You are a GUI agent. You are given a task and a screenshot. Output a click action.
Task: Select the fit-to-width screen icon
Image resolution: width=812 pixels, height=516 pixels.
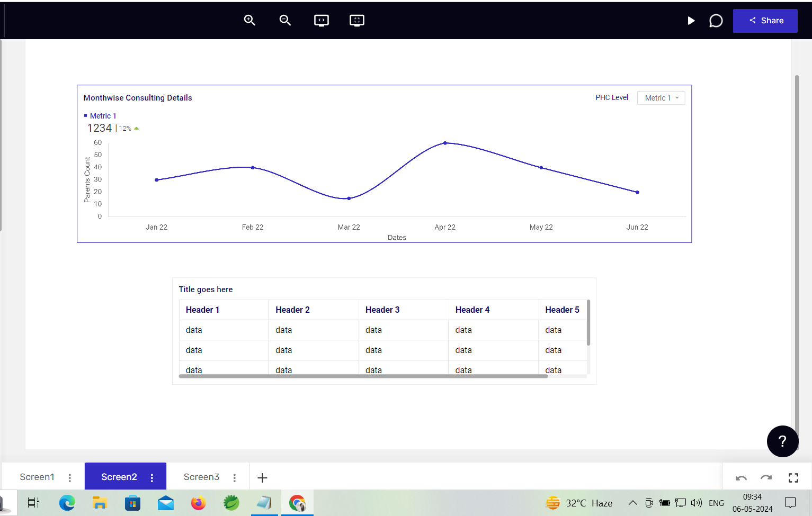click(x=321, y=21)
